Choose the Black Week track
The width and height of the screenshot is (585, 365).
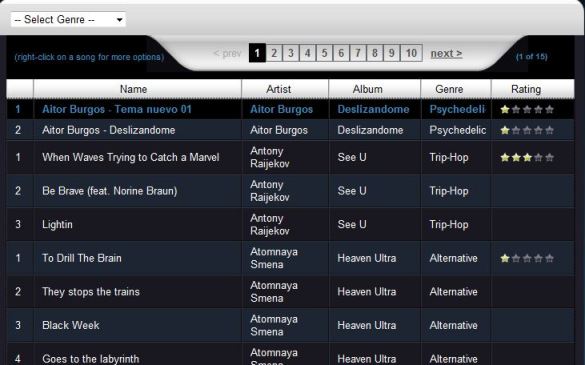[290, 325]
